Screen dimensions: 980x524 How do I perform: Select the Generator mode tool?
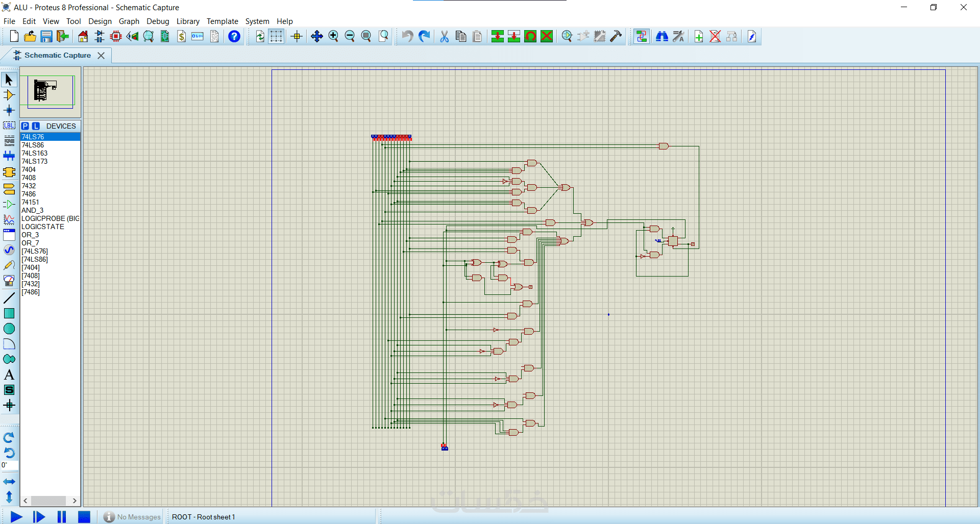[x=9, y=250]
